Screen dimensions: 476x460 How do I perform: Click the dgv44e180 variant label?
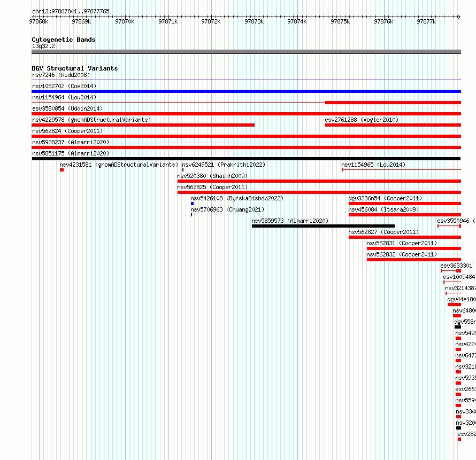462,299
